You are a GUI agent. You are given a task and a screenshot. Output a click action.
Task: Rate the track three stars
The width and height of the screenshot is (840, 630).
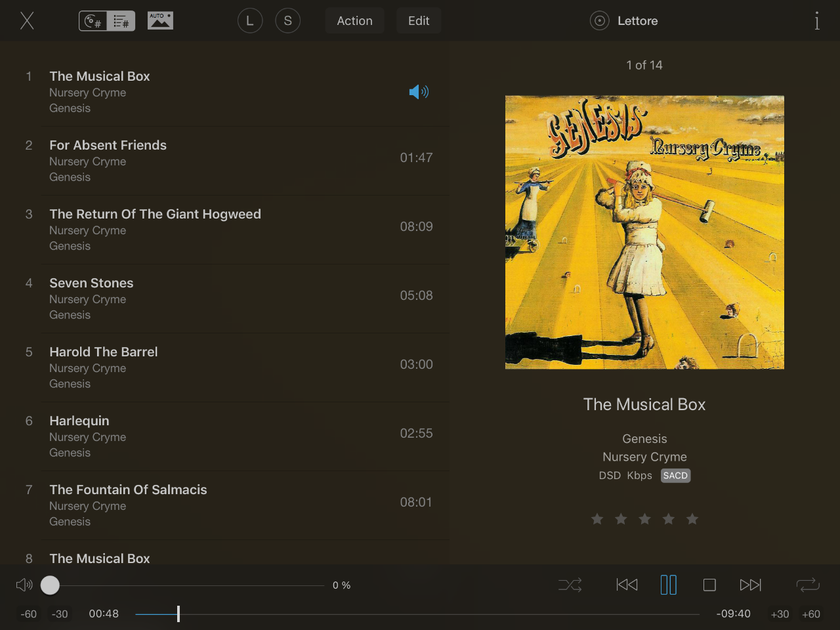pyautogui.click(x=644, y=519)
